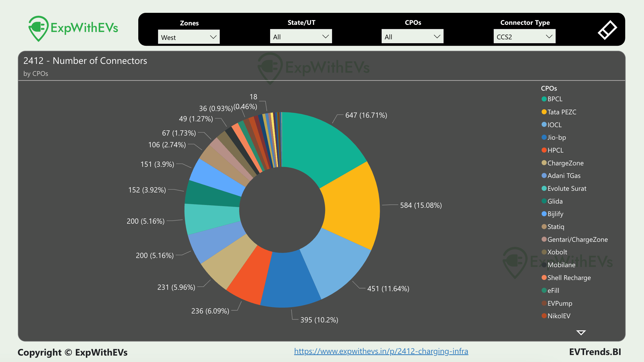Click the 152 (3.92%) data label
The image size is (644, 362).
pos(147,190)
